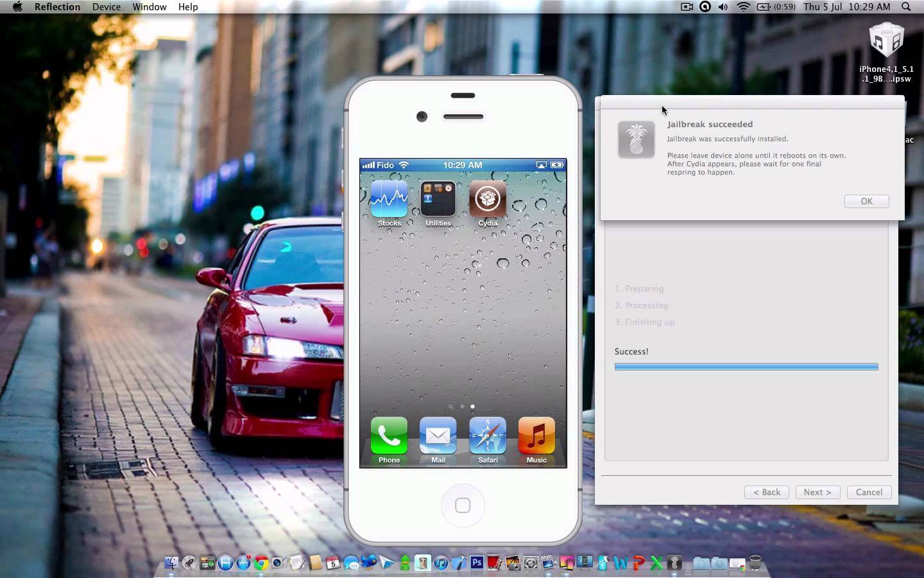The height and width of the screenshot is (578, 924).
Task: Open Launchpad from the Dock
Action: point(189,563)
